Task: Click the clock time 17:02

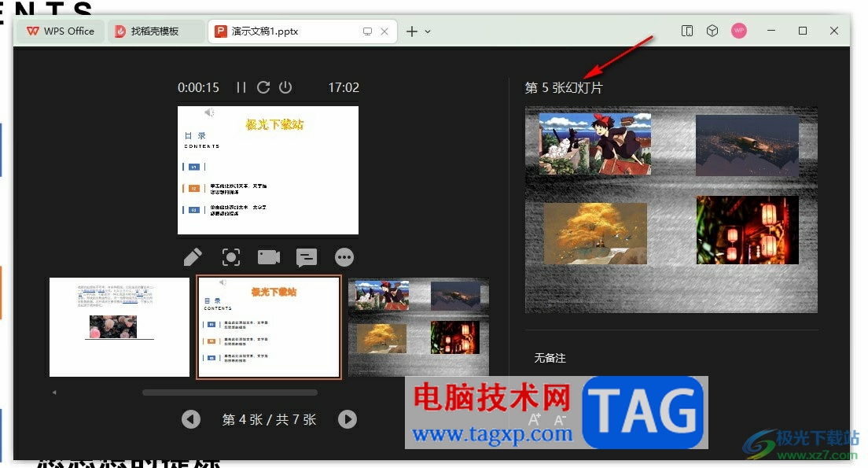Action: [344, 87]
